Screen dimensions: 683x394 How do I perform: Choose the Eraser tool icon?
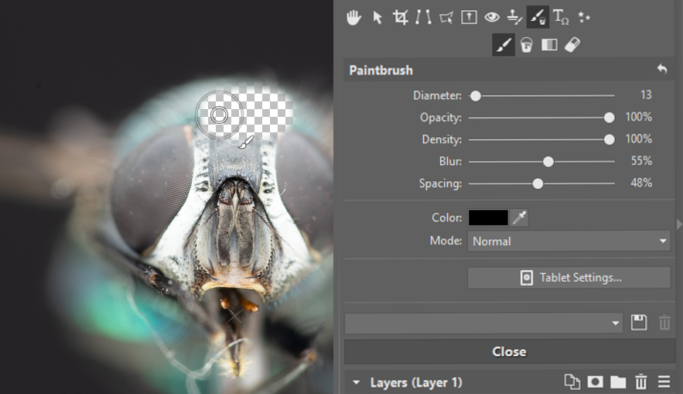pos(572,45)
